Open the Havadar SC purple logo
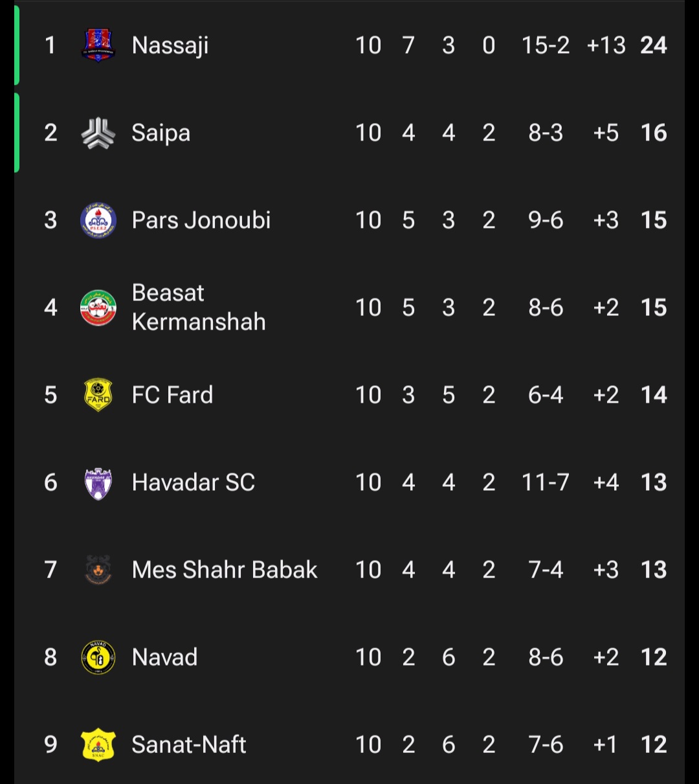 [x=98, y=483]
